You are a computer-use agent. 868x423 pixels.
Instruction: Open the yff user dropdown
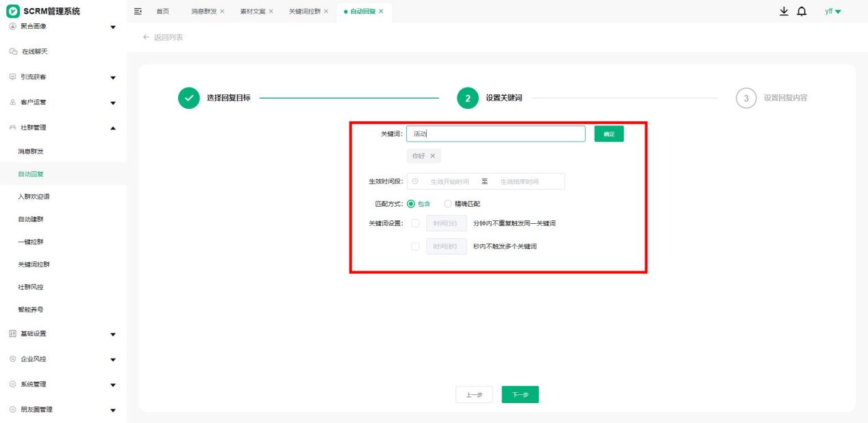click(832, 12)
